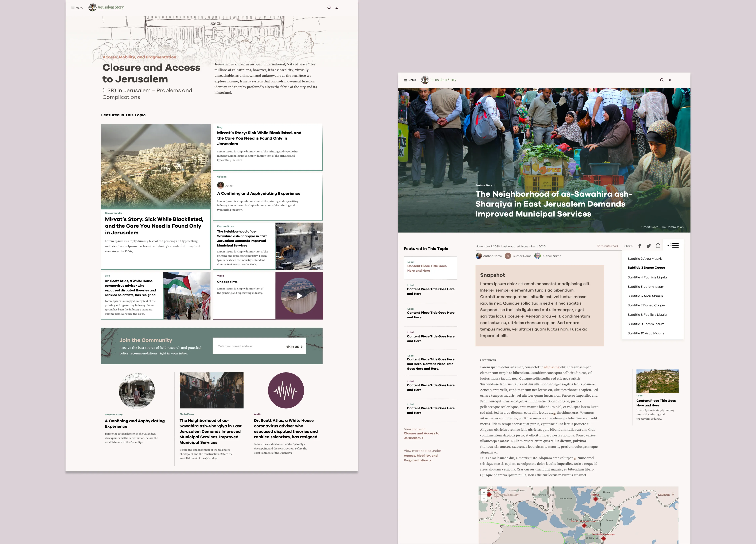The height and width of the screenshot is (544, 756).
Task: Click the Closure and Access to Jerusalem headline
Action: 151,73
